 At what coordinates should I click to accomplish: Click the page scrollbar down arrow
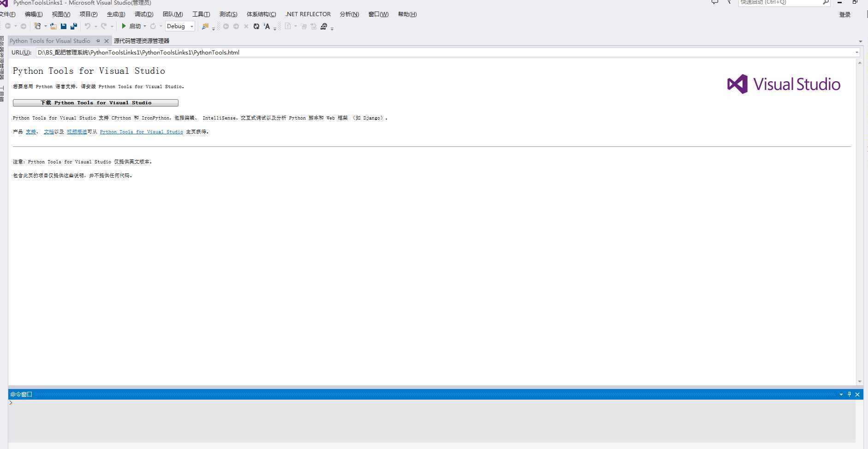[860, 382]
